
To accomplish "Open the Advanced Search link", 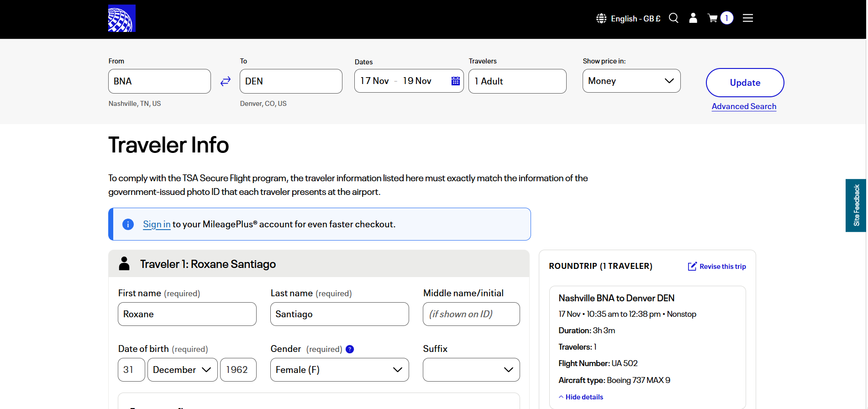I will point(744,106).
